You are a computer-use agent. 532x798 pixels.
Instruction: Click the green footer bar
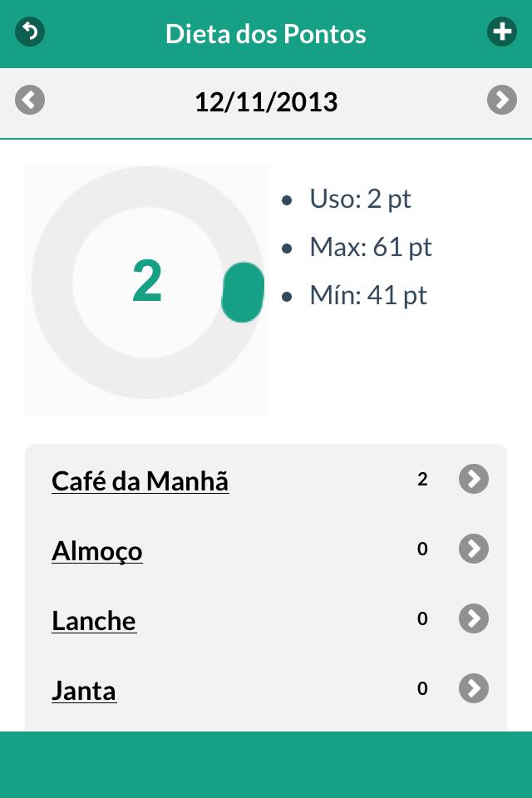[x=266, y=765]
